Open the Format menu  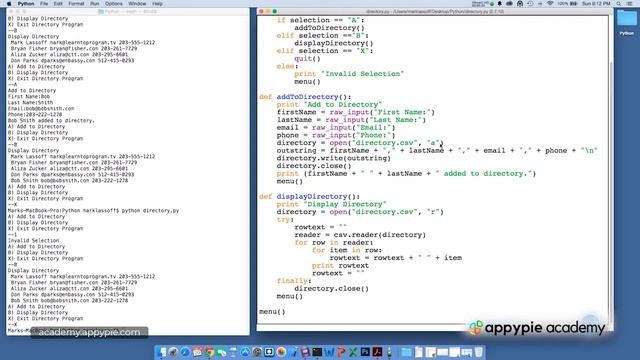pyautogui.click(x=76, y=4)
